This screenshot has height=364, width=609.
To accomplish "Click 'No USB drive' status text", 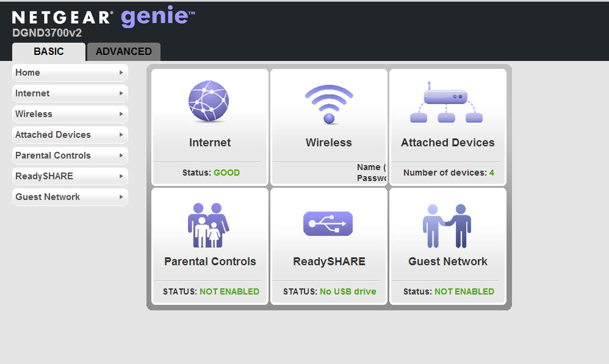I will point(348,291).
